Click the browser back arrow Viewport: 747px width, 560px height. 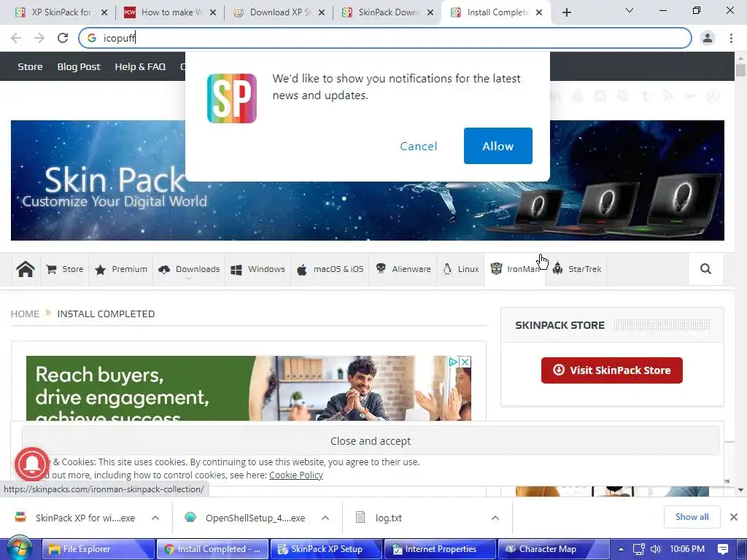click(x=16, y=38)
